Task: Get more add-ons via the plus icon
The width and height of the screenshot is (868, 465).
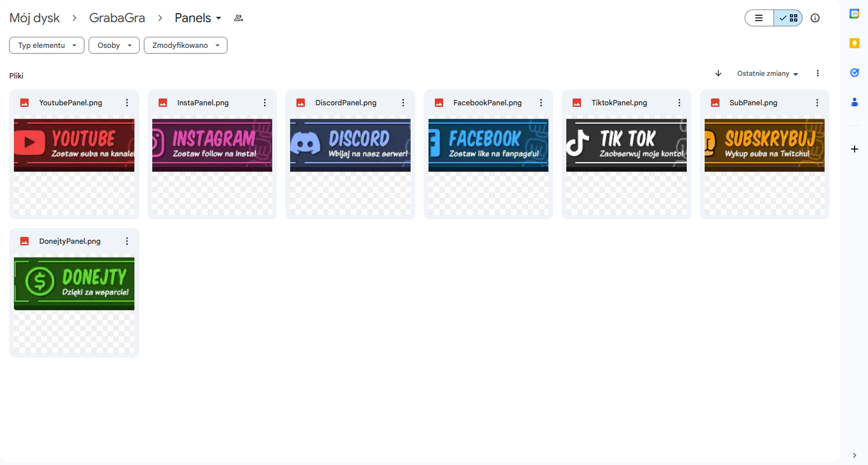Action: point(855,149)
